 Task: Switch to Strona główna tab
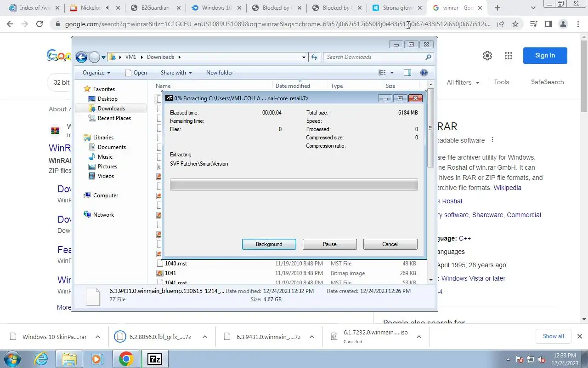(x=397, y=8)
